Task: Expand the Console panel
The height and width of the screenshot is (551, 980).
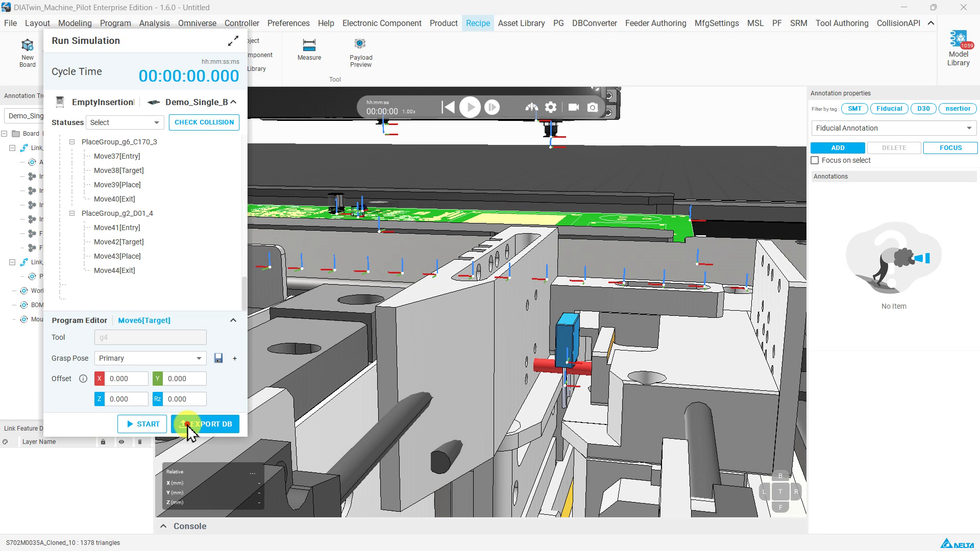Action: click(163, 526)
